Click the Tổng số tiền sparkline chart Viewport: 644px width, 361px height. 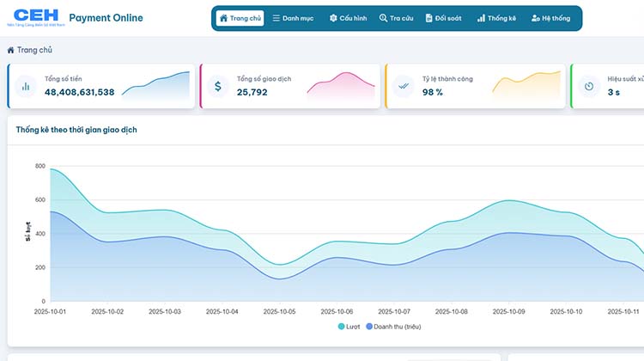pyautogui.click(x=155, y=85)
